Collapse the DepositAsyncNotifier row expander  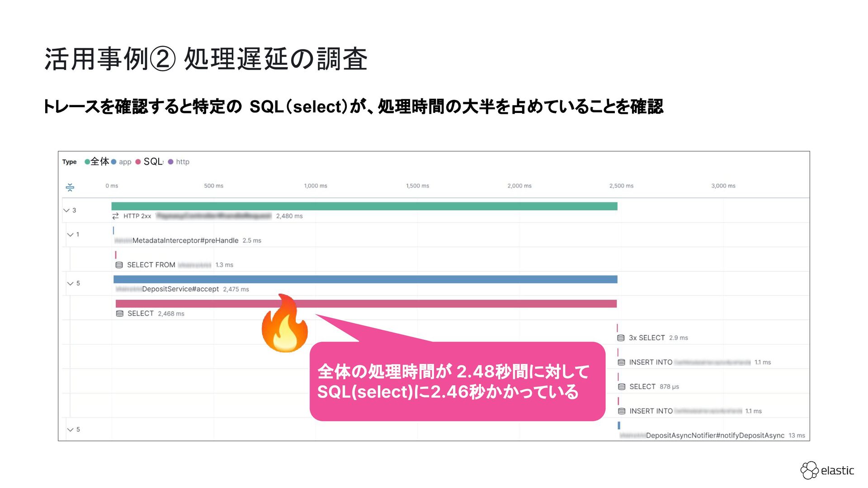70,429
